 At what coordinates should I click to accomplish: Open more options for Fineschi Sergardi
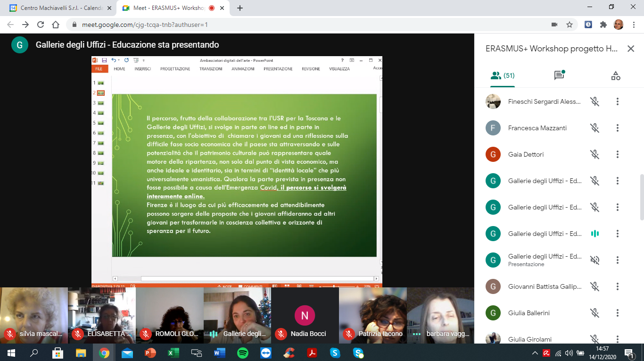(x=617, y=101)
